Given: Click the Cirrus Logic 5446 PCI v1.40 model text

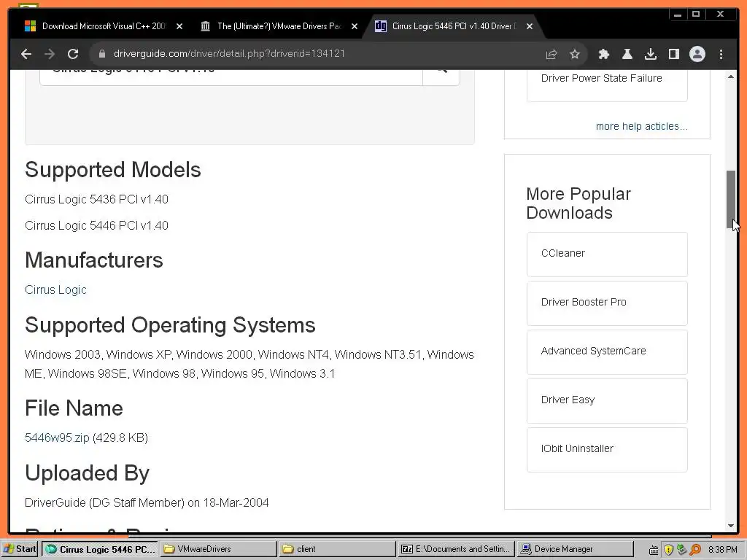Looking at the screenshot, I should click(x=97, y=225).
